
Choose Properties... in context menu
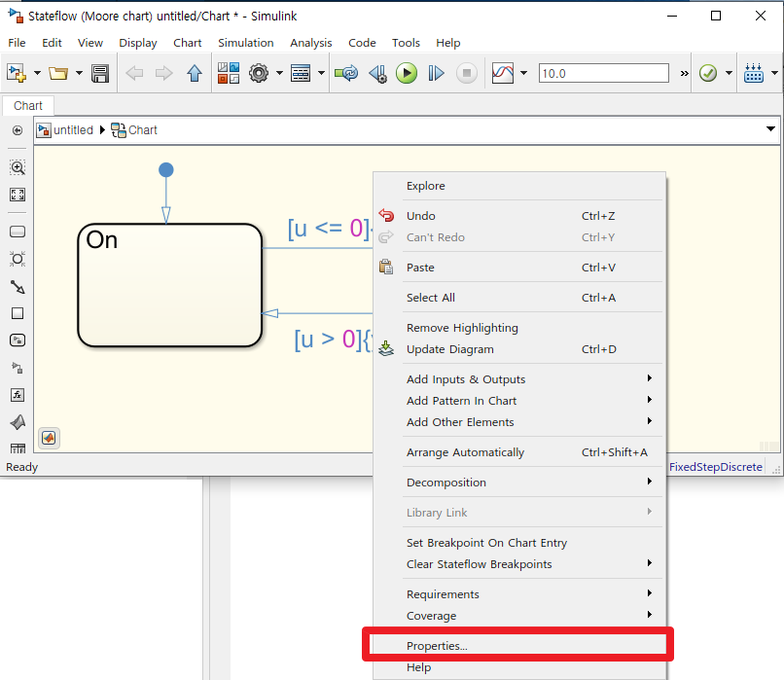(x=519, y=646)
